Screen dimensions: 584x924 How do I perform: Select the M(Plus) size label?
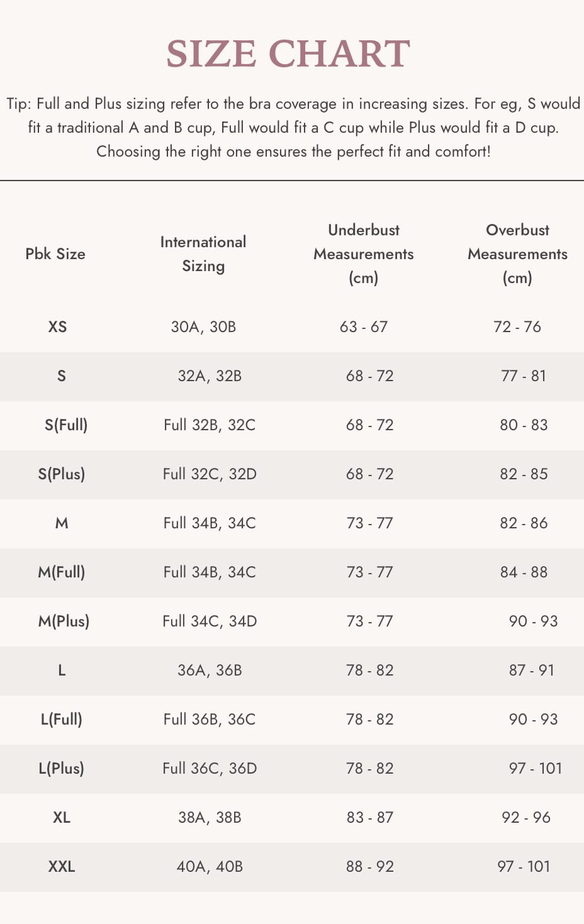coord(64,621)
